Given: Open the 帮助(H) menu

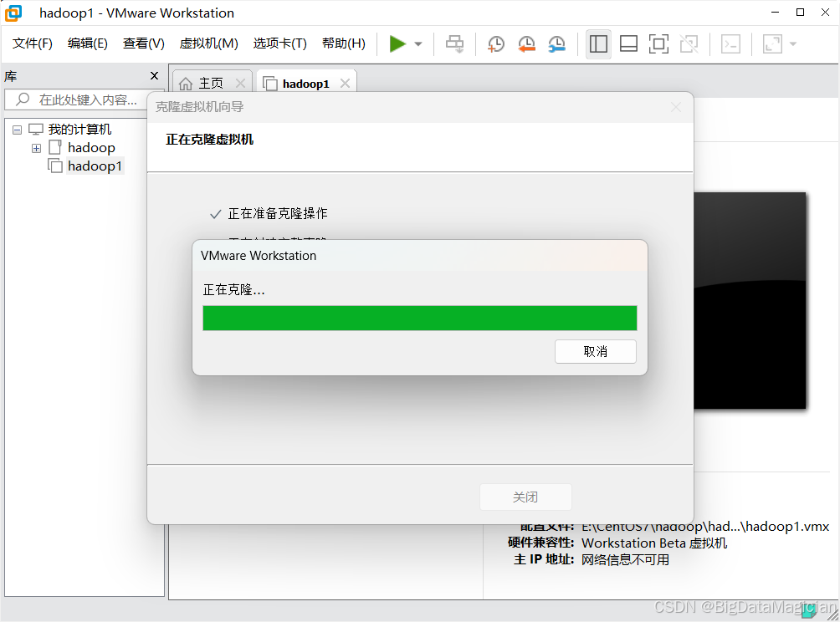Looking at the screenshot, I should (344, 43).
